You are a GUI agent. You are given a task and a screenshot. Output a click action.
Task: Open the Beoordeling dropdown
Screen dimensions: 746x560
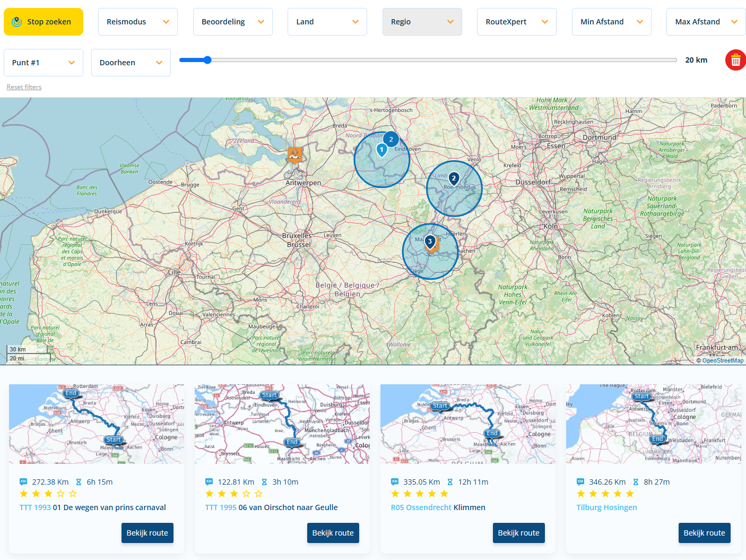click(233, 22)
